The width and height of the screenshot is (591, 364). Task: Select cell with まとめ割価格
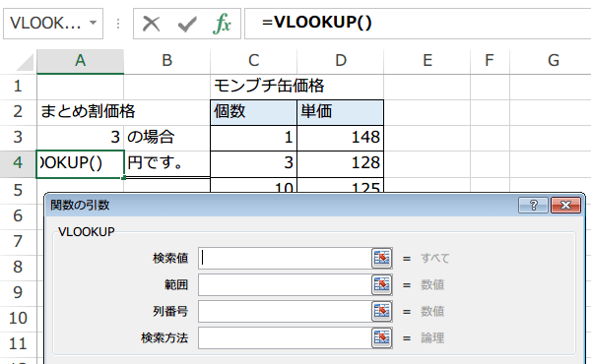pyautogui.click(x=81, y=112)
